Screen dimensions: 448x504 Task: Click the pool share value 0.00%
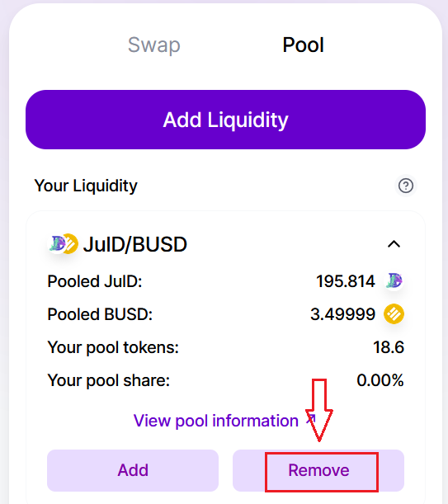click(x=380, y=380)
